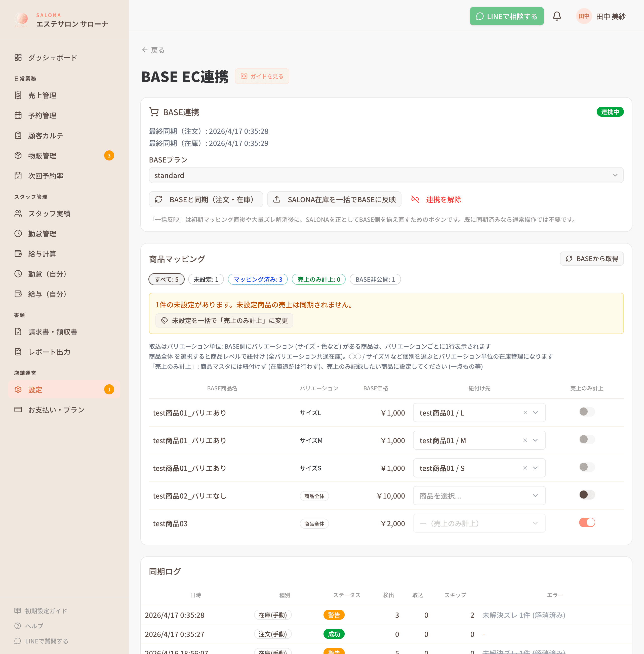Click the 物販管理 box icon
The height and width of the screenshot is (654, 644).
coord(18,155)
